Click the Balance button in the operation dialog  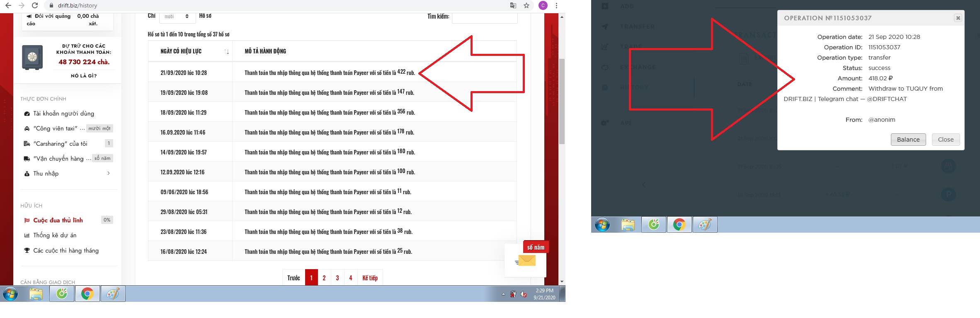pyautogui.click(x=908, y=140)
